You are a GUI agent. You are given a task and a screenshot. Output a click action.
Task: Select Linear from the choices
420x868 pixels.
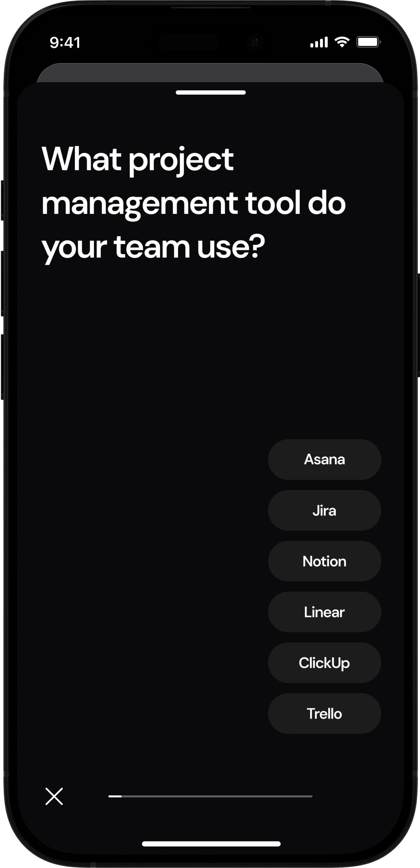[x=324, y=612]
